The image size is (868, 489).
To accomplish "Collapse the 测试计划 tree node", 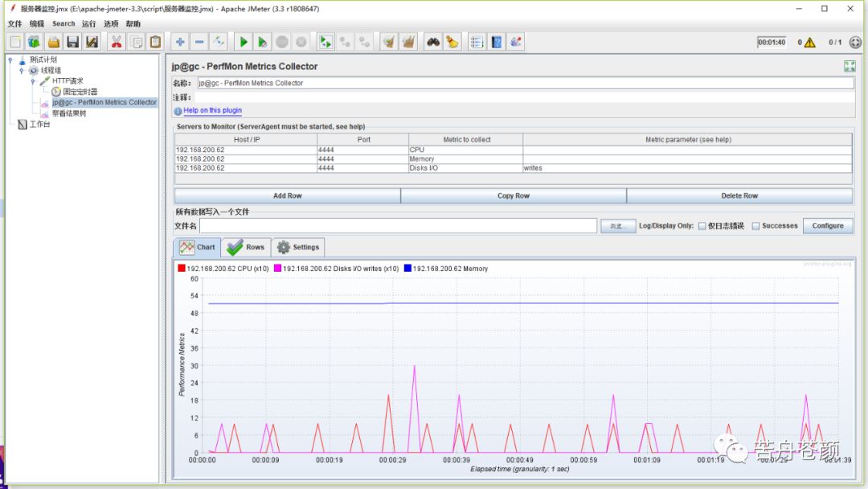I will tap(10, 60).
